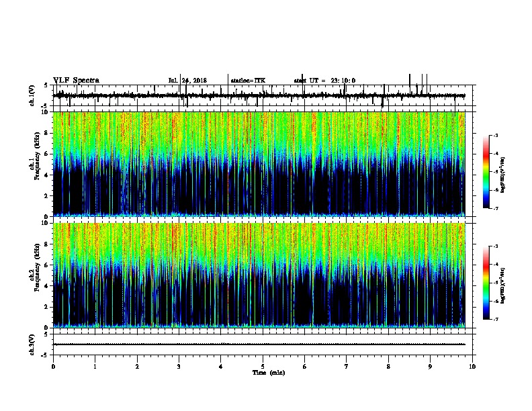Click the ch.1 spectrogram color bar
Viewport: 532px width, 411px height.
(x=486, y=172)
